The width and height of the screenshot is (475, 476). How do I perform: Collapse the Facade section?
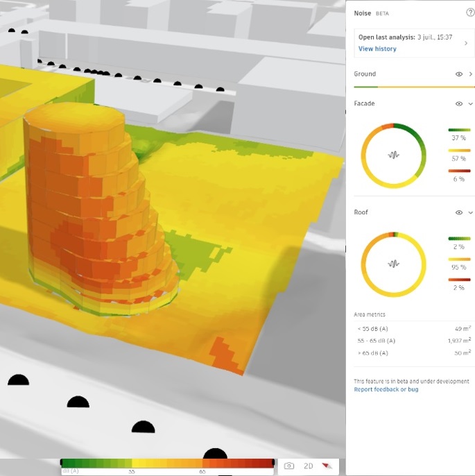click(x=471, y=103)
